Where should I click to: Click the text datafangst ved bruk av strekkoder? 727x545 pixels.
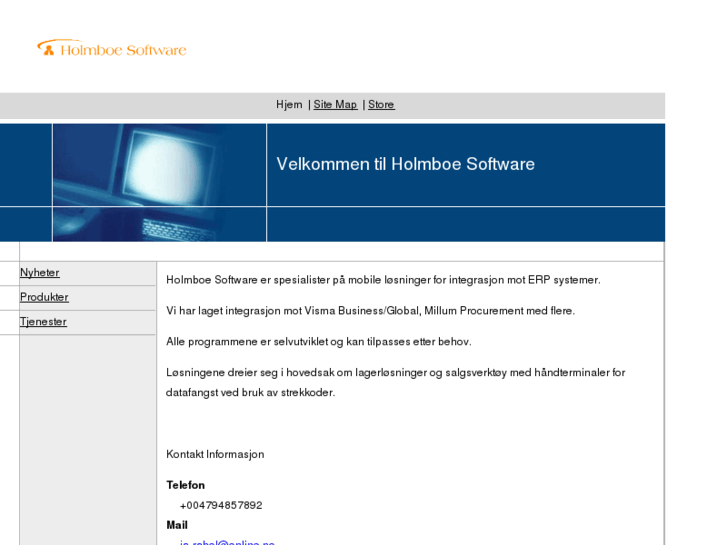[250, 392]
